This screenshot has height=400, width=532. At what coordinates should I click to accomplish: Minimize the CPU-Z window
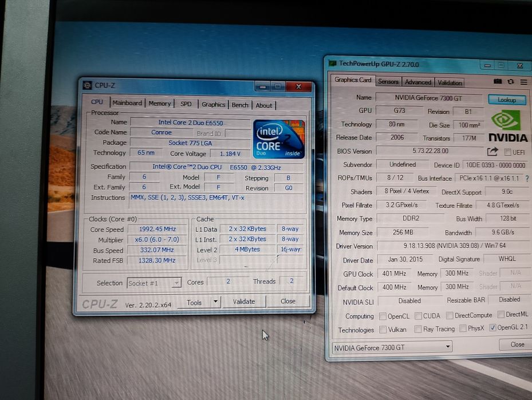pos(262,87)
